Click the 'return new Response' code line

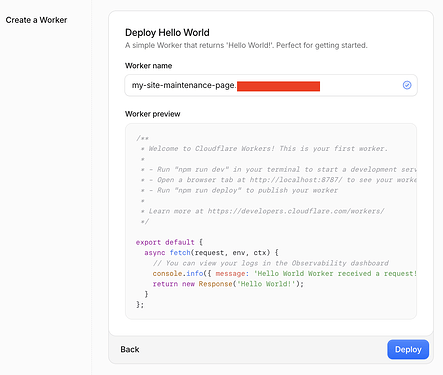pos(228,284)
